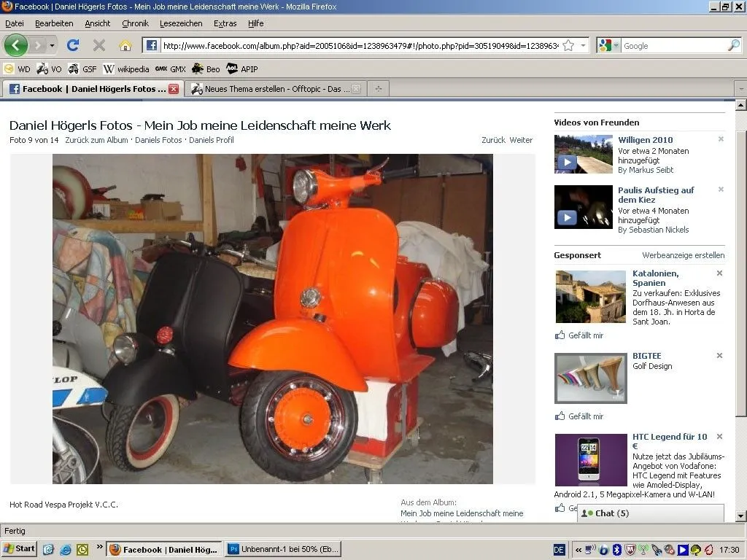Click the green back navigation arrow
The image size is (747, 560).
16,45
